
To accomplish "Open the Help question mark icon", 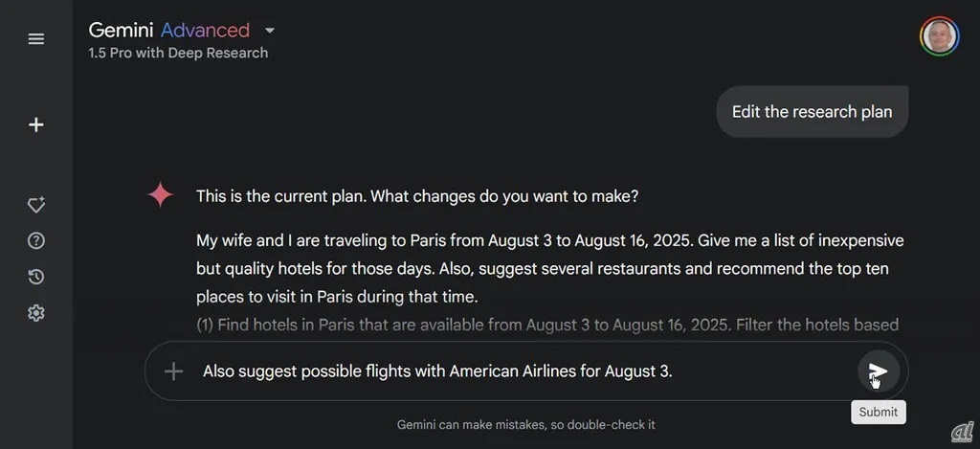I will tap(36, 240).
